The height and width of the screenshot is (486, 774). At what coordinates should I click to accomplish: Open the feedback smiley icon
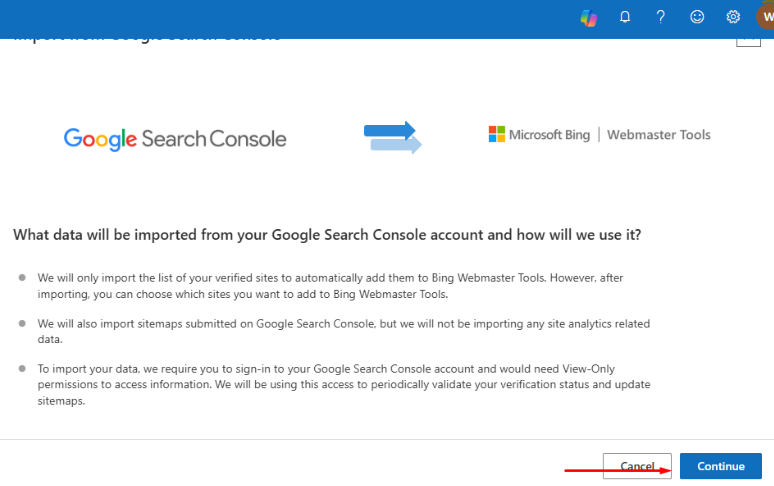[x=697, y=17]
